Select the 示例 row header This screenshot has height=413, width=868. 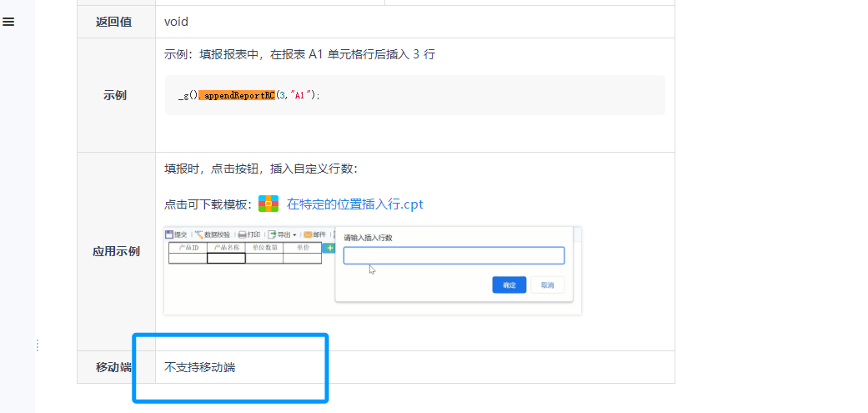(116, 95)
